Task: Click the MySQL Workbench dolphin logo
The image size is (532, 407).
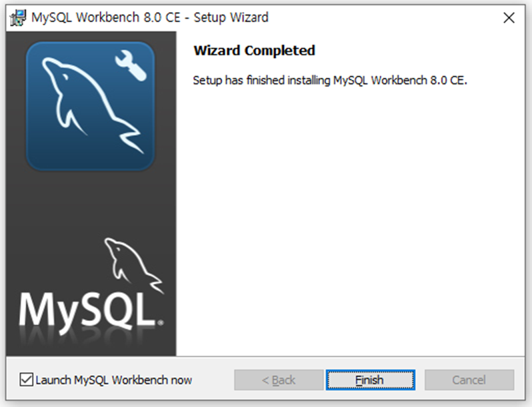Action: 90,106
